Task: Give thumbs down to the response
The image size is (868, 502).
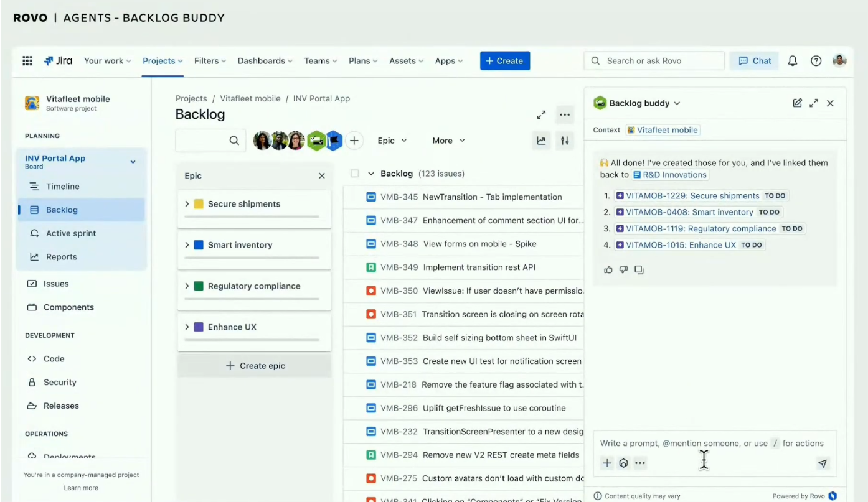Action: 623,270
